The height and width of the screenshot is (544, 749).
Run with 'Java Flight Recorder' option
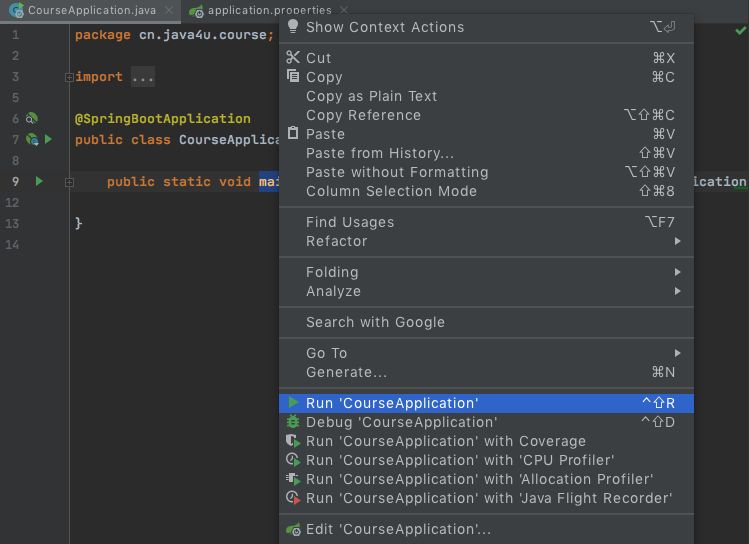pos(488,498)
